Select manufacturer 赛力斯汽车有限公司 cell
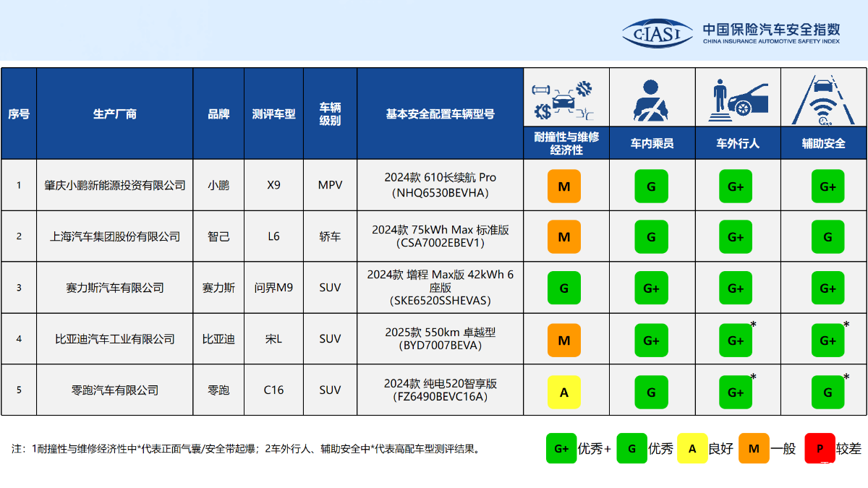Viewport: 868px width, 488px height. pos(114,287)
